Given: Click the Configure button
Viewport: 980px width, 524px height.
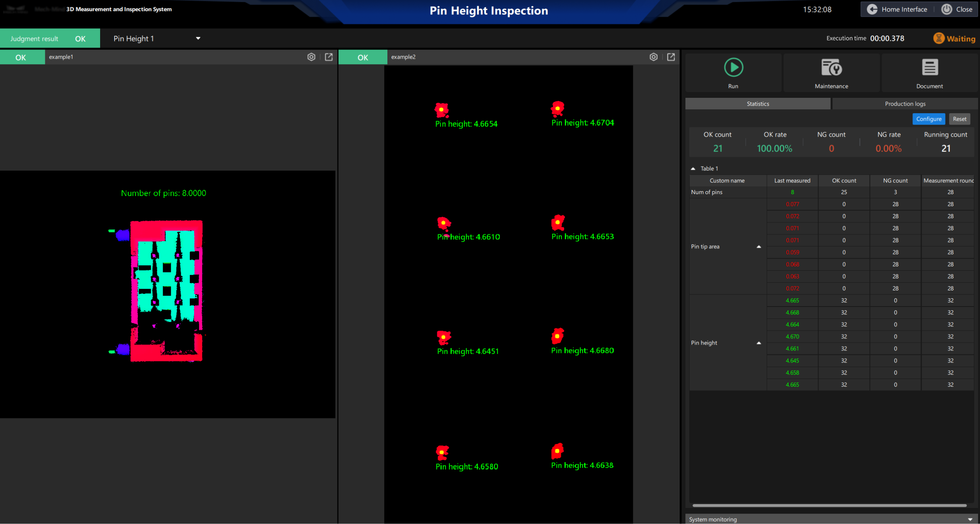Looking at the screenshot, I should click(929, 119).
